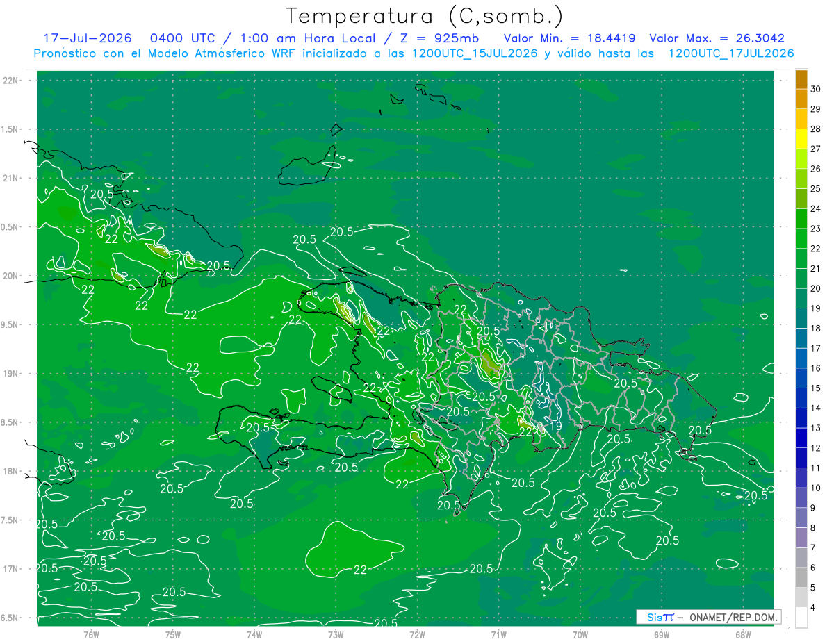
Task: Click the colorbar value label '11'
Action: [x=816, y=468]
